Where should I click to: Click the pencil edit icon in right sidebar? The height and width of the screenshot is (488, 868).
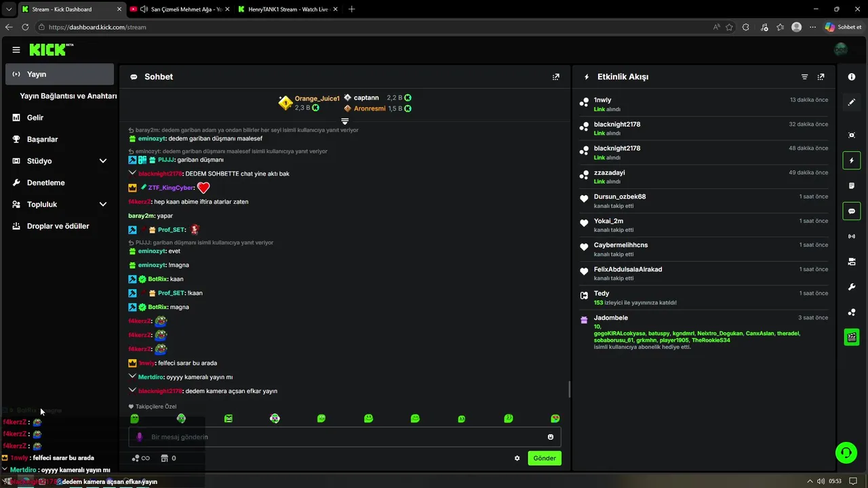852,102
